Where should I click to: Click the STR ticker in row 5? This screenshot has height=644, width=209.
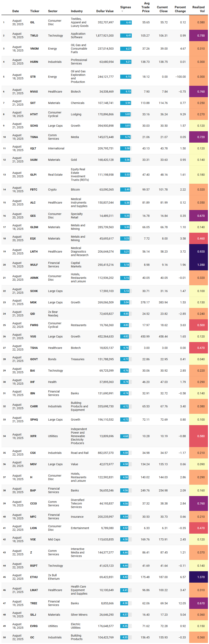(x=33, y=77)
